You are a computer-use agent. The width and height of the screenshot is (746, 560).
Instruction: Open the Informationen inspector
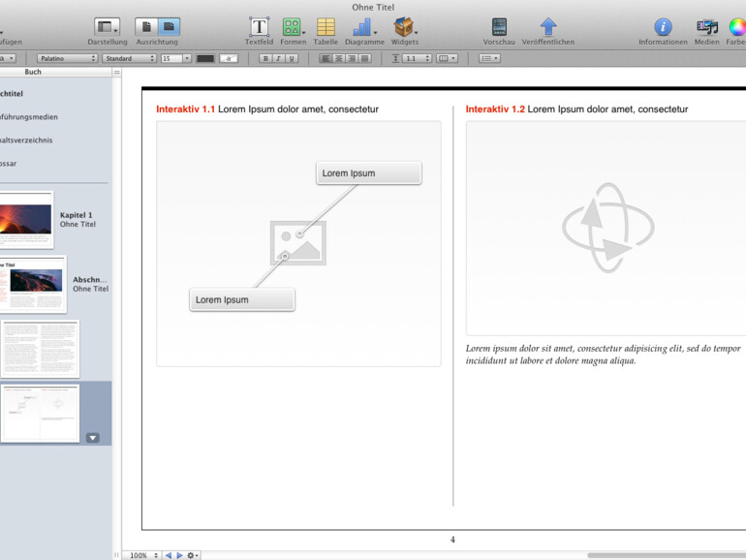(x=663, y=27)
